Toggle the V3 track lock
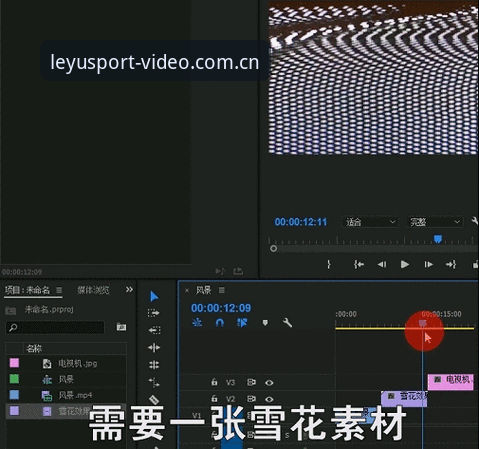The height and width of the screenshot is (449, 479). (214, 382)
